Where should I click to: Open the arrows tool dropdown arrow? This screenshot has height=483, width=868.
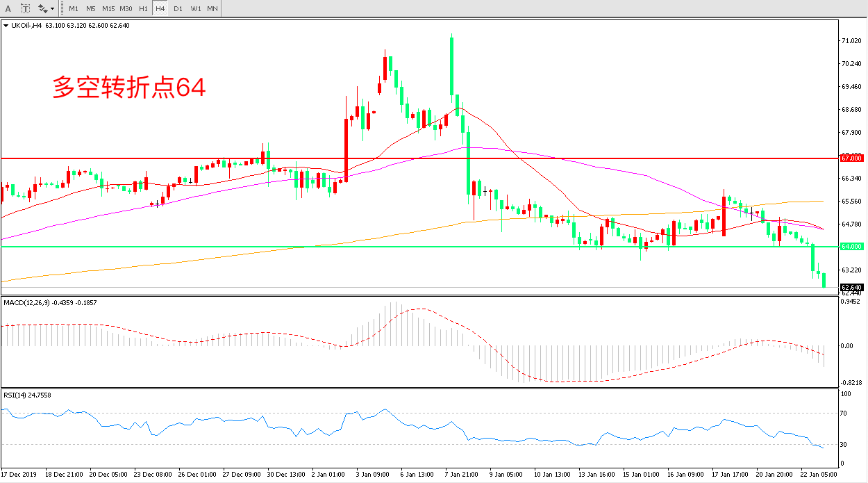coord(53,9)
